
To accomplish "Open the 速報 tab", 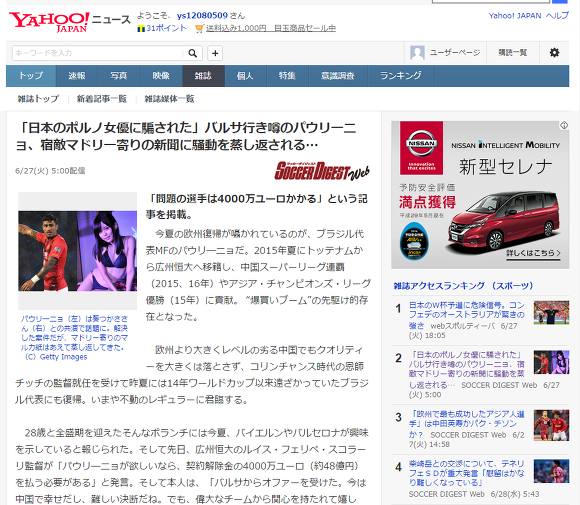I will point(77,76).
